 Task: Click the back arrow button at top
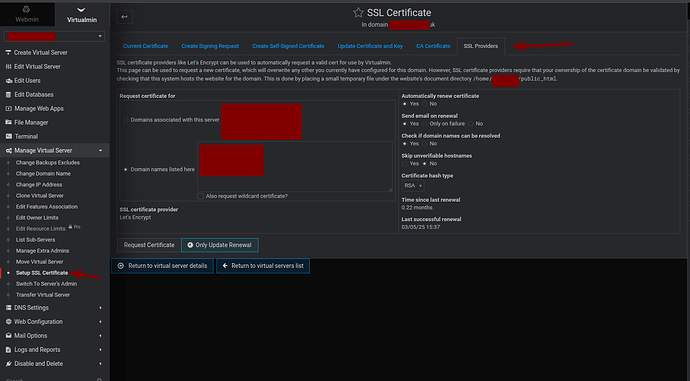point(125,17)
